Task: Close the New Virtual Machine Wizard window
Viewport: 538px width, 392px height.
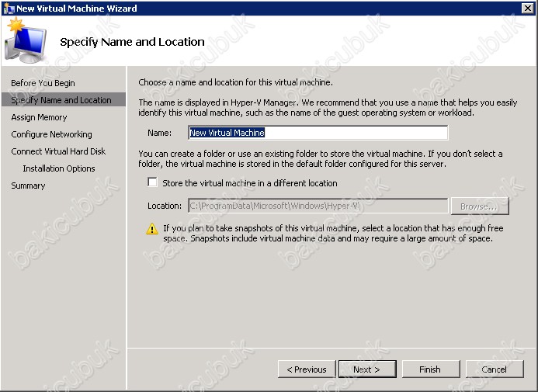Action: click(x=527, y=9)
